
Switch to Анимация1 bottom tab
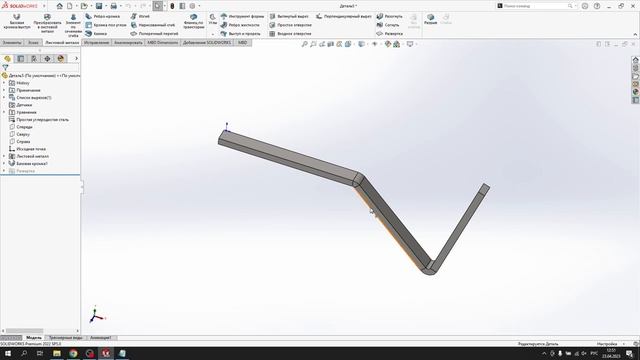[101, 338]
